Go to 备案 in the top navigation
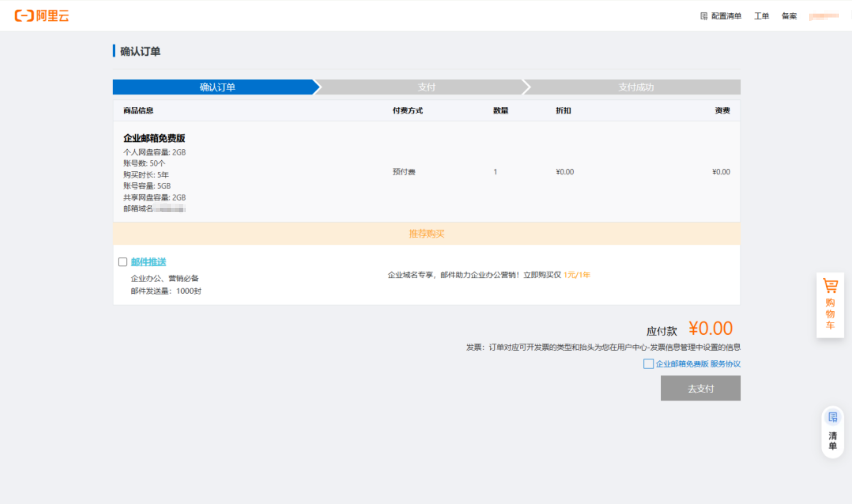The height and width of the screenshot is (504, 852). pos(789,16)
